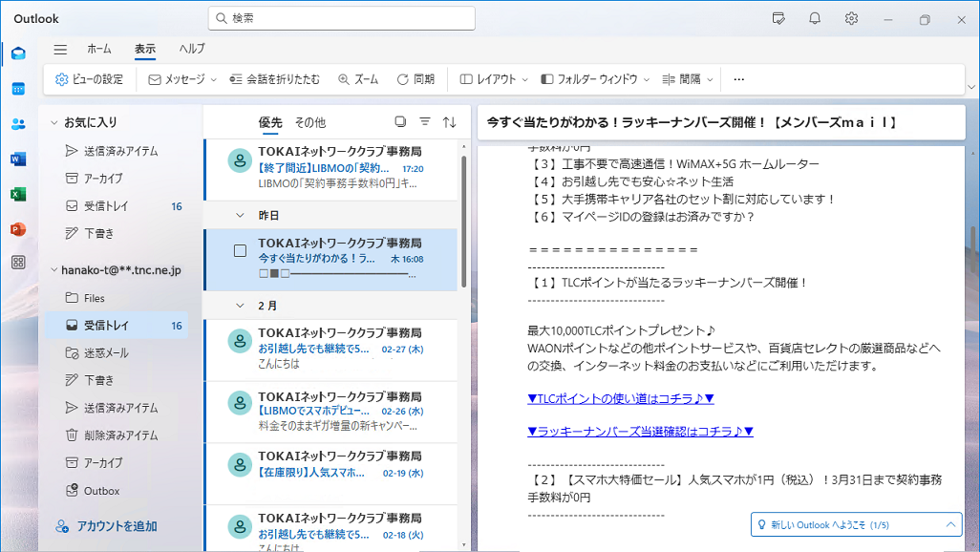Toggle 会話を折りたたむ in the ribbon
Screen dimensions: 980x552
(x=275, y=79)
